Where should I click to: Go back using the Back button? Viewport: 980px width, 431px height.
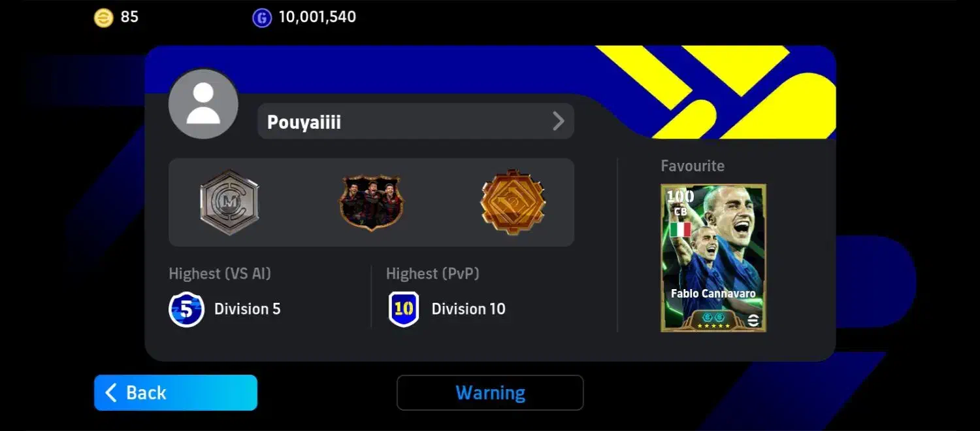[x=176, y=392]
